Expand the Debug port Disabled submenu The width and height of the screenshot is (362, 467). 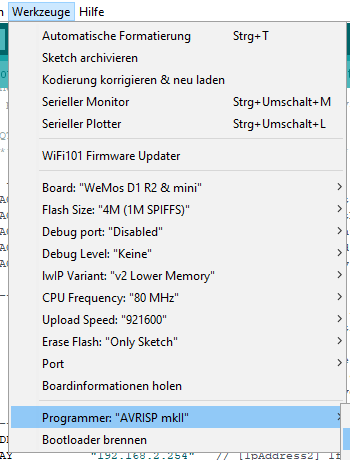pyautogui.click(x=177, y=232)
